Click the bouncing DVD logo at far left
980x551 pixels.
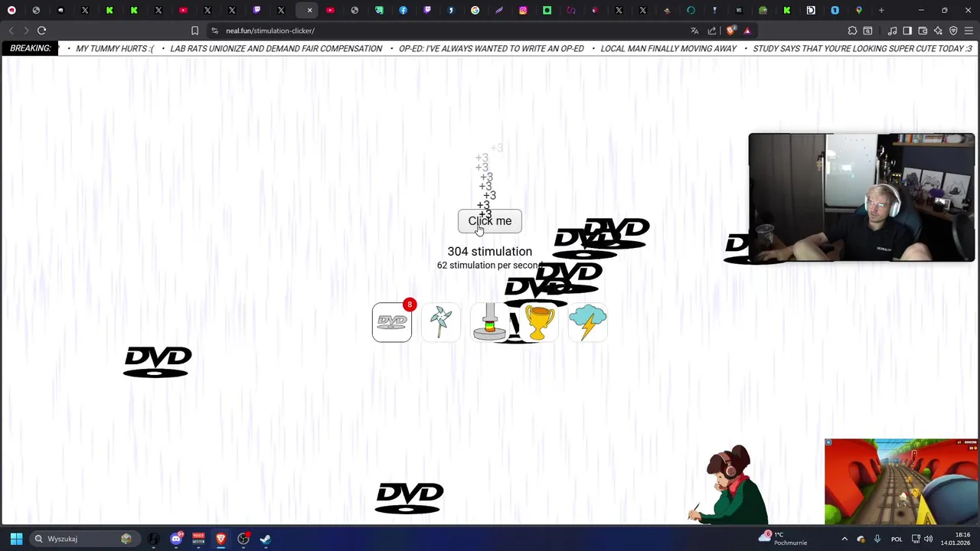click(158, 362)
